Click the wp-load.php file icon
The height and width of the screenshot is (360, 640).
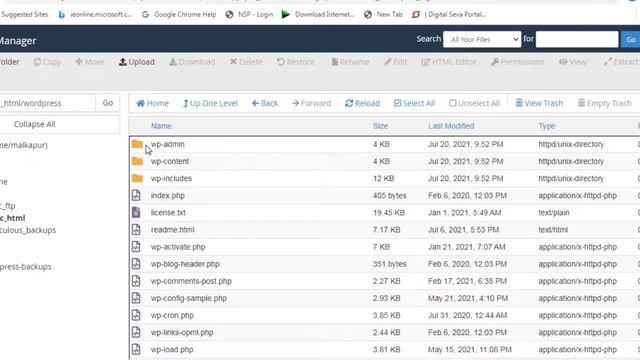pos(136,350)
